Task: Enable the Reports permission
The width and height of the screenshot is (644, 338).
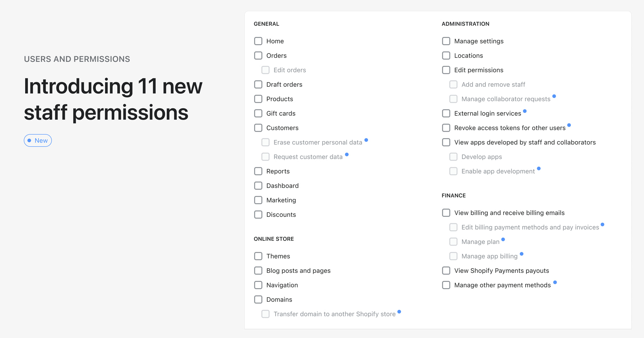Action: (x=258, y=171)
